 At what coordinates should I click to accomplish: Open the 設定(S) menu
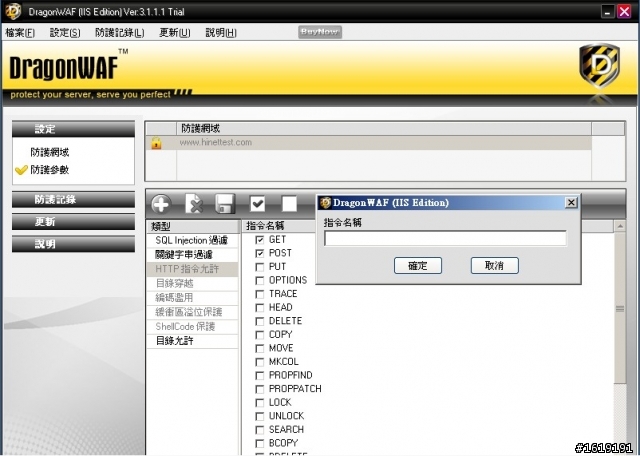point(65,32)
